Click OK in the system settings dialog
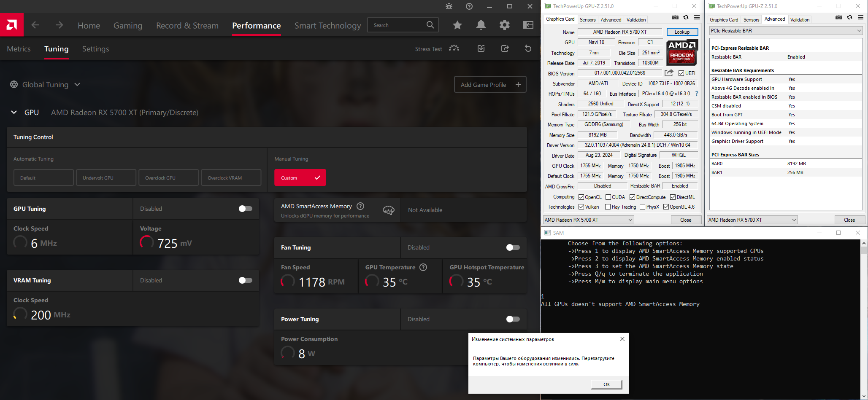Screen dimensions: 868x400 (x=606, y=384)
